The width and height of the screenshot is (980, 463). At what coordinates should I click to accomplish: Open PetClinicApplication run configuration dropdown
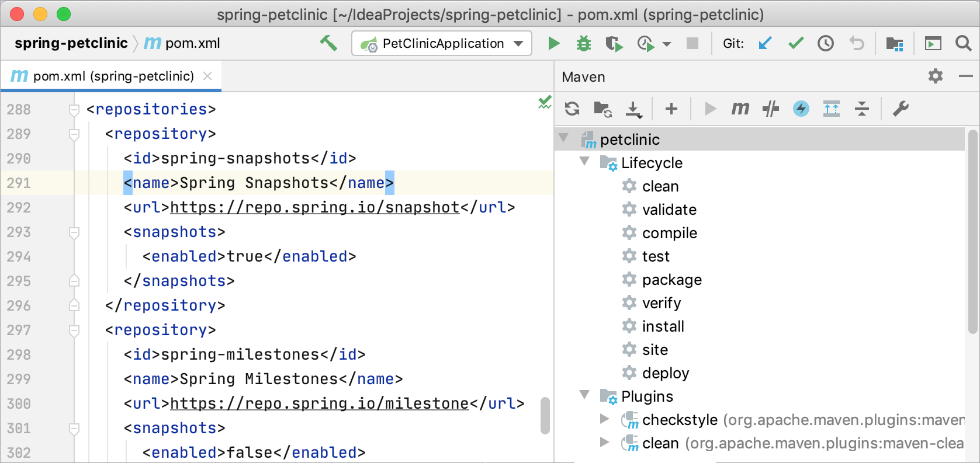tap(442, 43)
